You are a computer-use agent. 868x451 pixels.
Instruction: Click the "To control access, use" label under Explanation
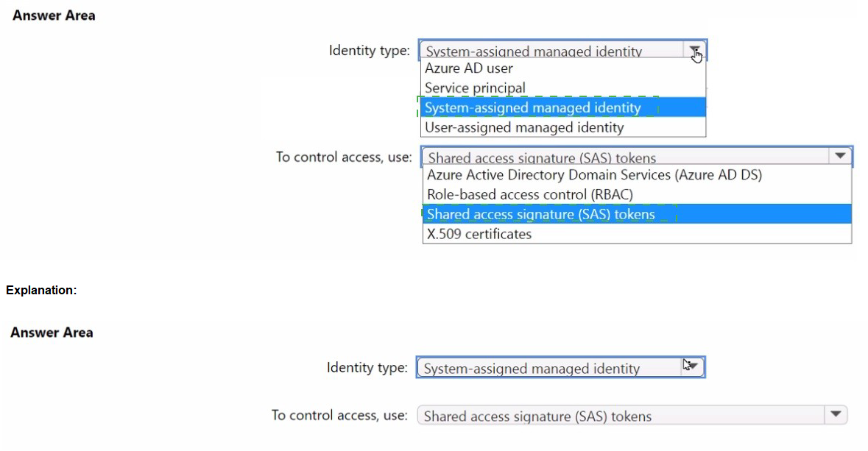(339, 416)
